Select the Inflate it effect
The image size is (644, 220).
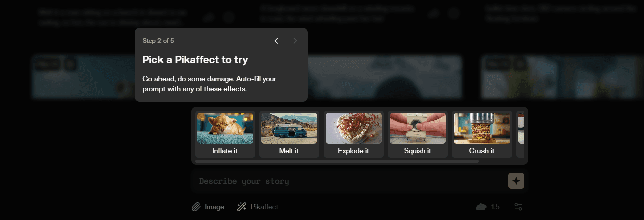[225, 134]
